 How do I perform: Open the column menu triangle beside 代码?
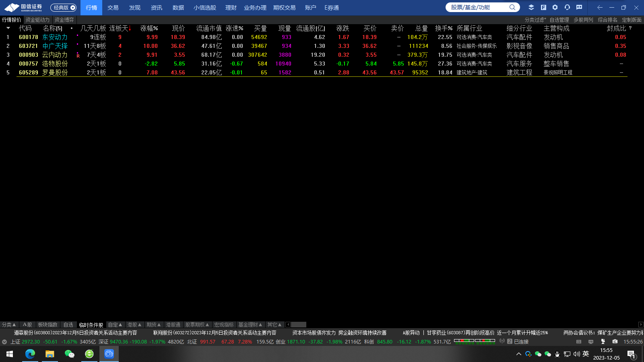[x=8, y=28]
